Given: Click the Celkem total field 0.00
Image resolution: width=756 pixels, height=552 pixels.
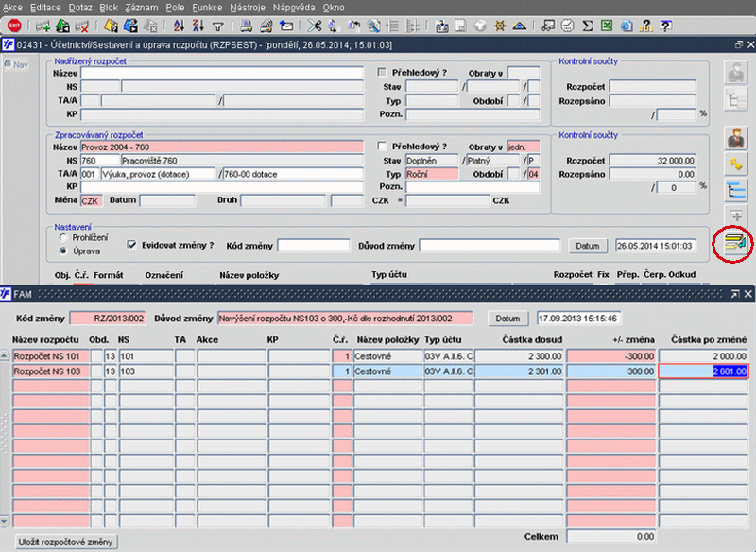Looking at the screenshot, I should 610,536.
